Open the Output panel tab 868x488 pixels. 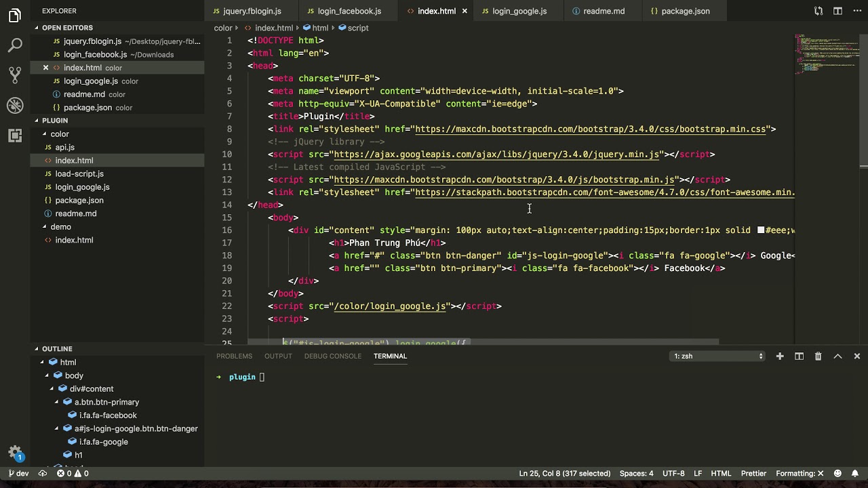pos(278,356)
